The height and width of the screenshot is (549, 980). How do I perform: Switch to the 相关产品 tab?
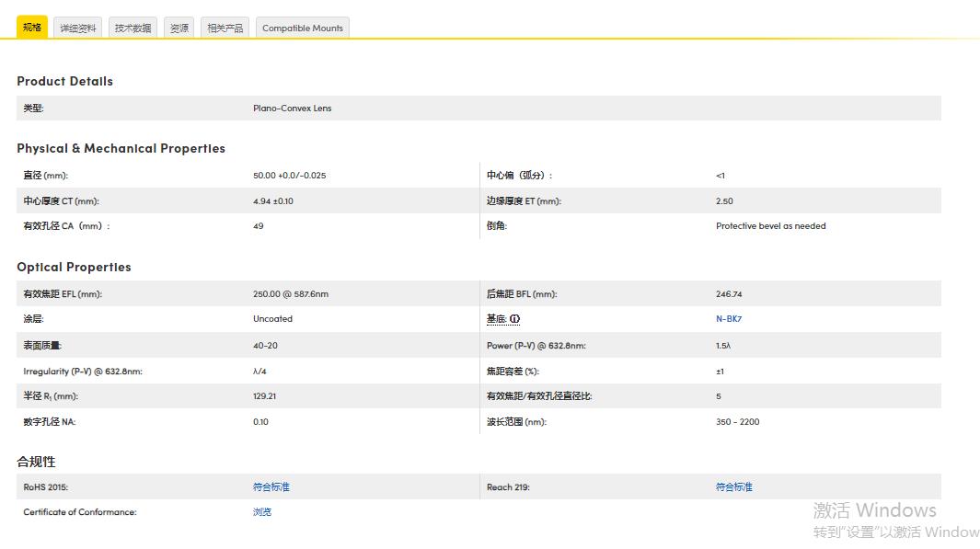[x=224, y=28]
